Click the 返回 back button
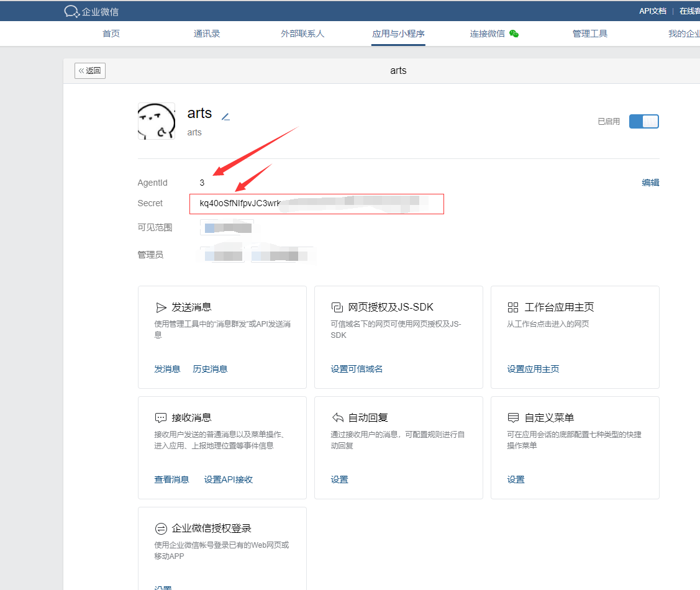Viewport: 700px width, 590px height. point(90,71)
